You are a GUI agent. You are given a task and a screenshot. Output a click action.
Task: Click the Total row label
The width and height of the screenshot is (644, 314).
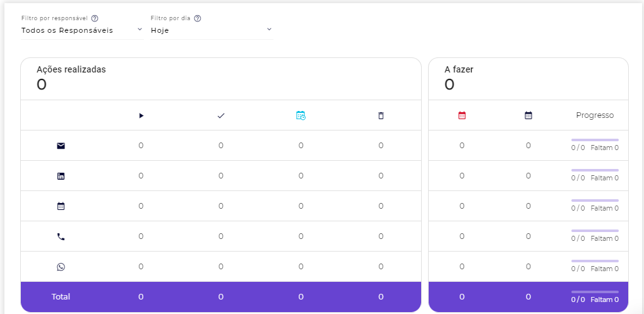pyautogui.click(x=61, y=297)
